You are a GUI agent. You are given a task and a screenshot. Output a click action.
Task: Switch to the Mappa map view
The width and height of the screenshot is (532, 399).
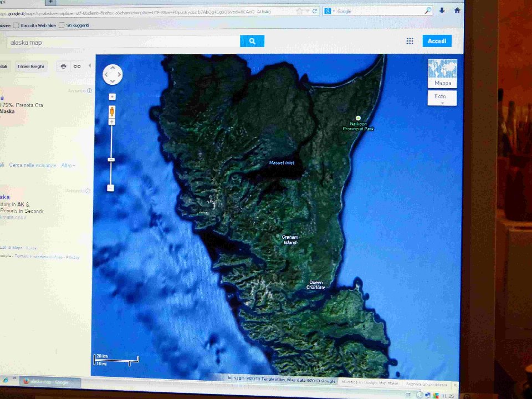pos(442,74)
